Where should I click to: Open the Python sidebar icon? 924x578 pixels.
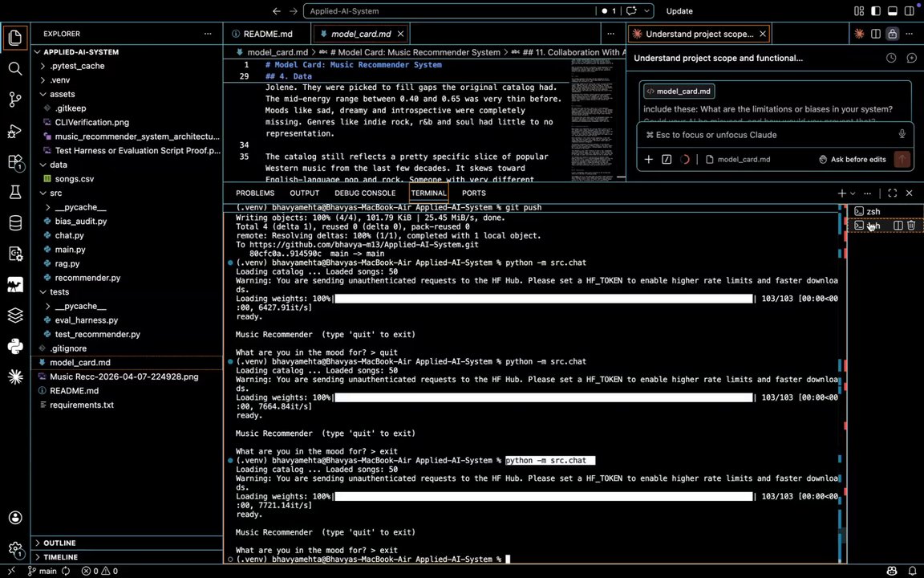(x=15, y=346)
